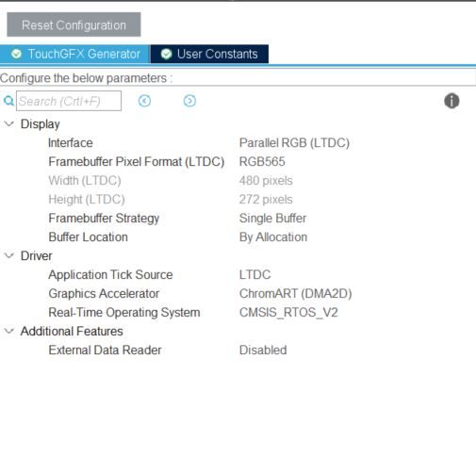Click the search magnifier icon
Screen dimensions: 476x473
[x=8, y=101]
